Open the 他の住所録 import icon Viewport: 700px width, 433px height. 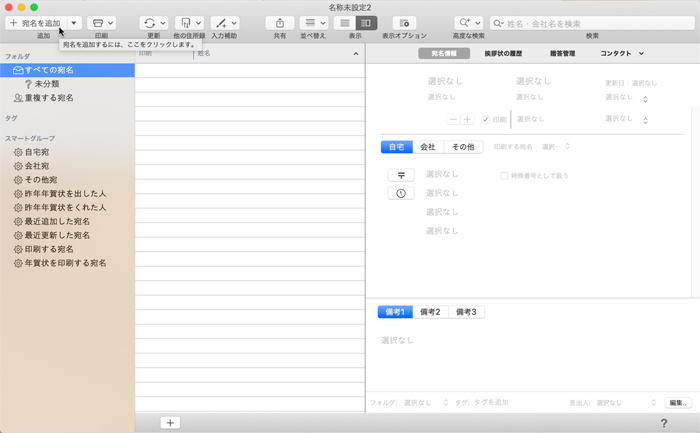[185, 22]
